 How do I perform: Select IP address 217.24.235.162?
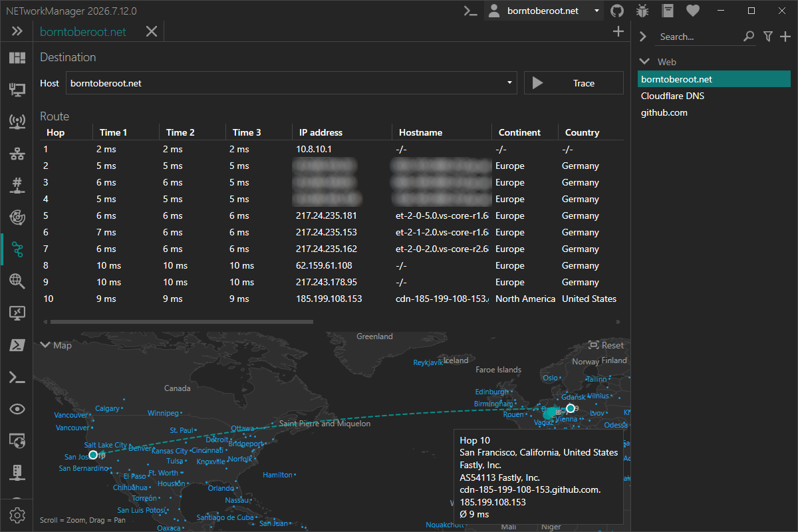pos(327,249)
